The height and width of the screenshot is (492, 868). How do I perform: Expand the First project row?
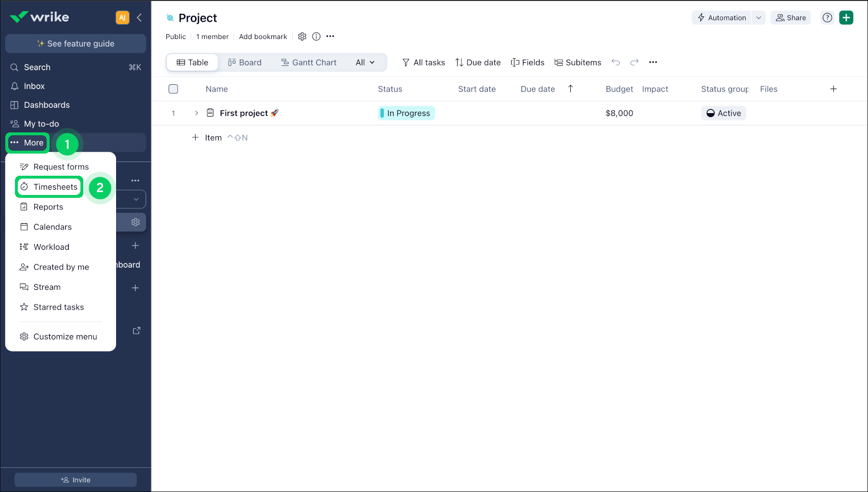196,113
